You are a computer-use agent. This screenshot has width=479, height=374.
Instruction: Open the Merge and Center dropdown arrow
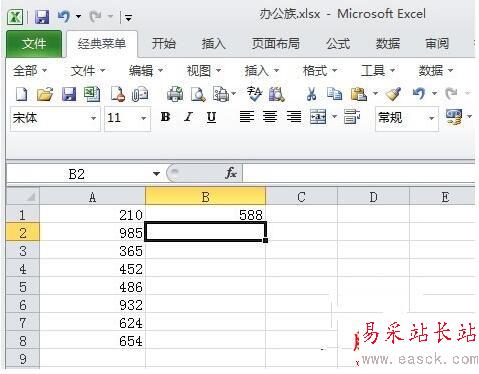[x=334, y=117]
